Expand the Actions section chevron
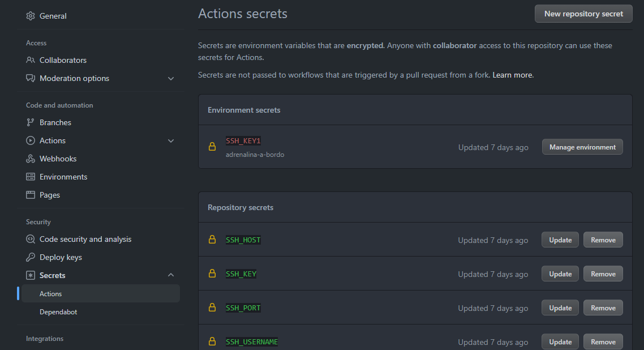Image resolution: width=644 pixels, height=350 pixels. pyautogui.click(x=171, y=141)
